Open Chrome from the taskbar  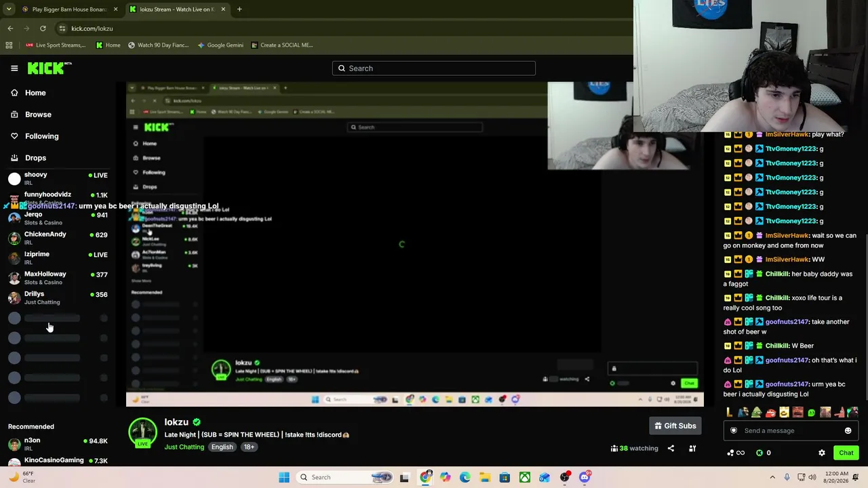pyautogui.click(x=425, y=477)
